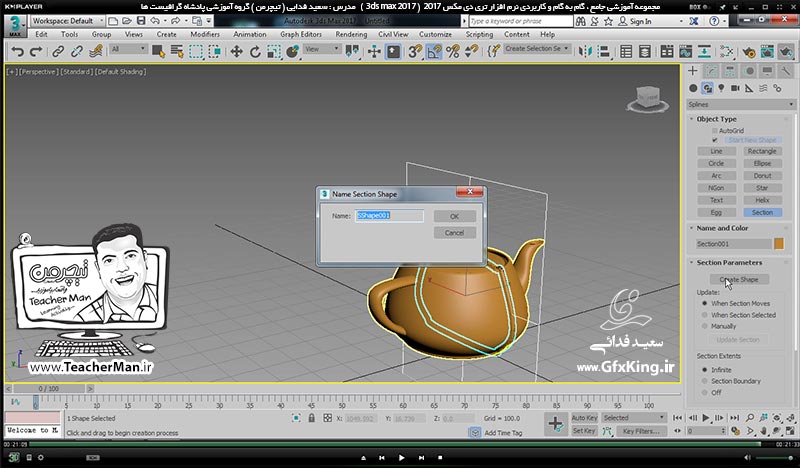The image size is (800, 468).
Task: Open the Customize menu
Action: pos(435,34)
